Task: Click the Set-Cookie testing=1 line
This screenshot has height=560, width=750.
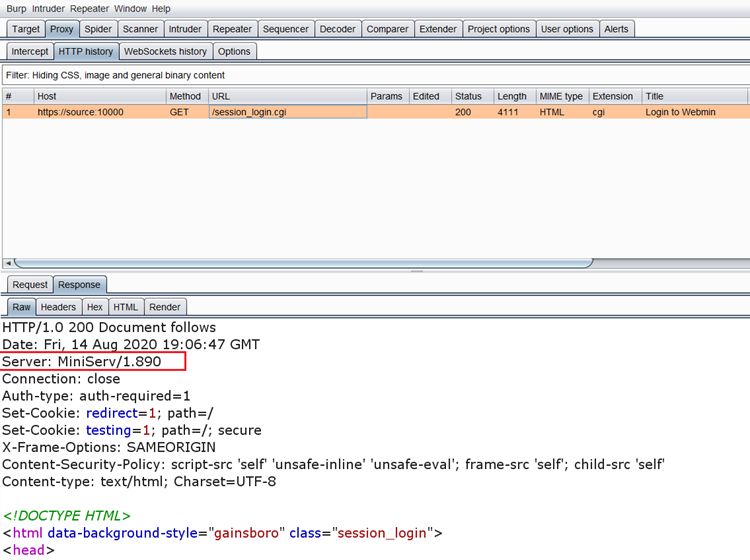Action: click(x=132, y=430)
